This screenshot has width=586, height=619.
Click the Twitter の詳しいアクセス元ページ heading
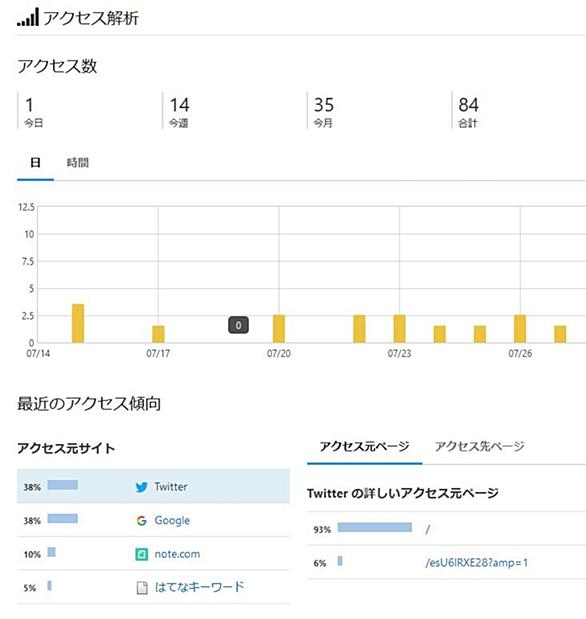click(x=403, y=493)
